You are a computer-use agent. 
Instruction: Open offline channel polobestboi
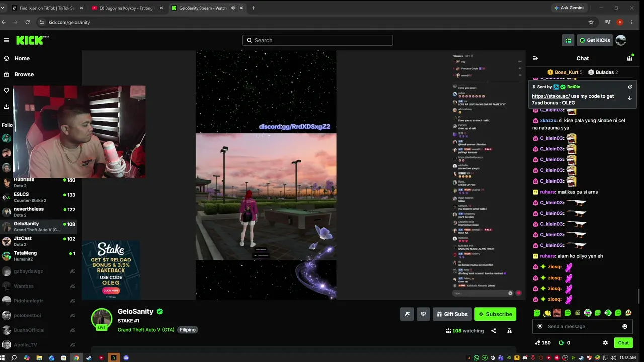pos(39,316)
